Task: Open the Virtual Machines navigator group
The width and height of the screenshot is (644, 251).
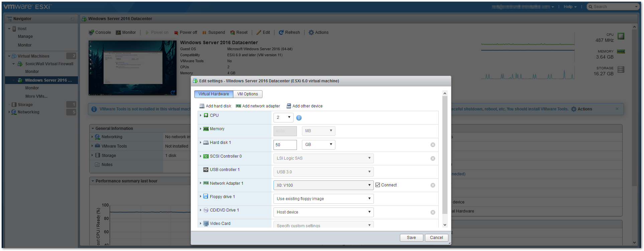Action: [33, 56]
